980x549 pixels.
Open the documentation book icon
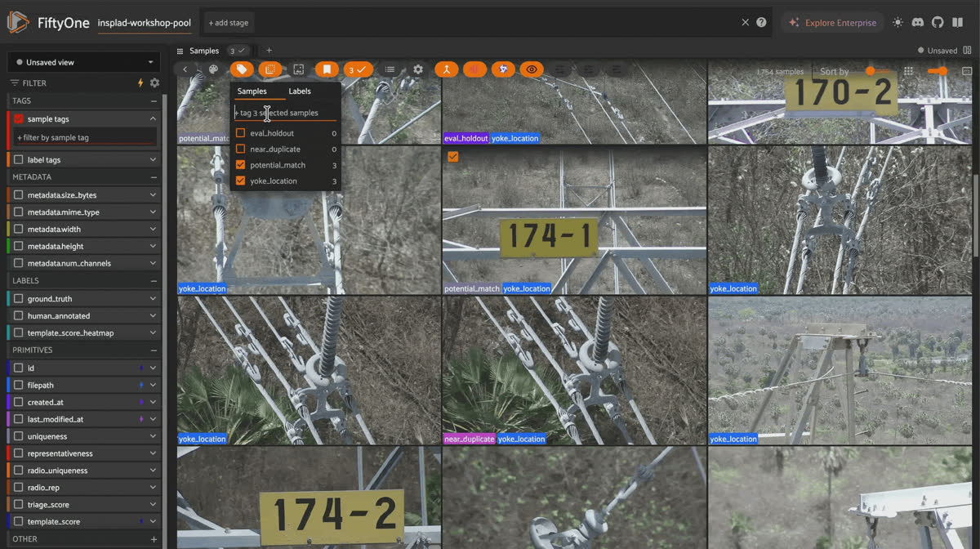point(957,23)
